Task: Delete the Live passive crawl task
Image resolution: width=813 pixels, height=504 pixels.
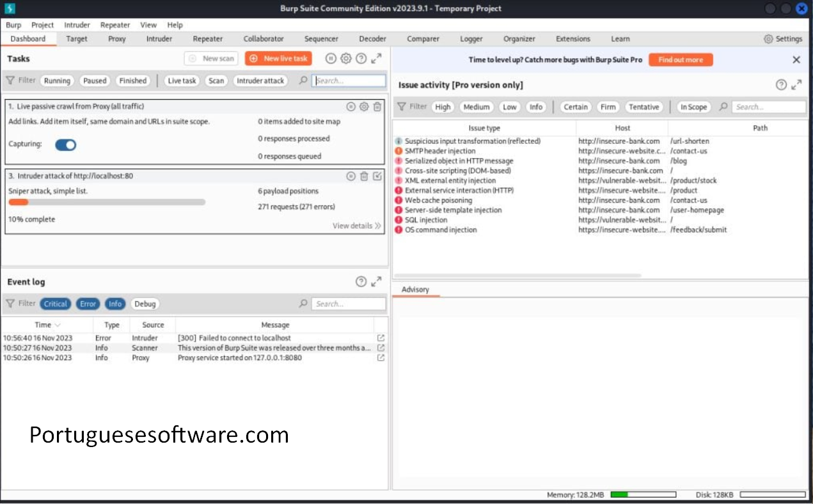Action: (x=377, y=107)
